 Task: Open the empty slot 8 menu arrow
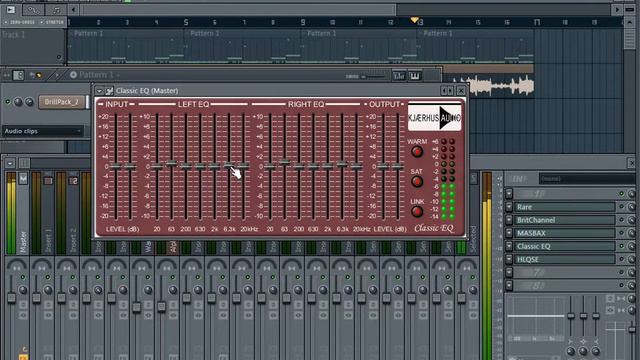509,285
